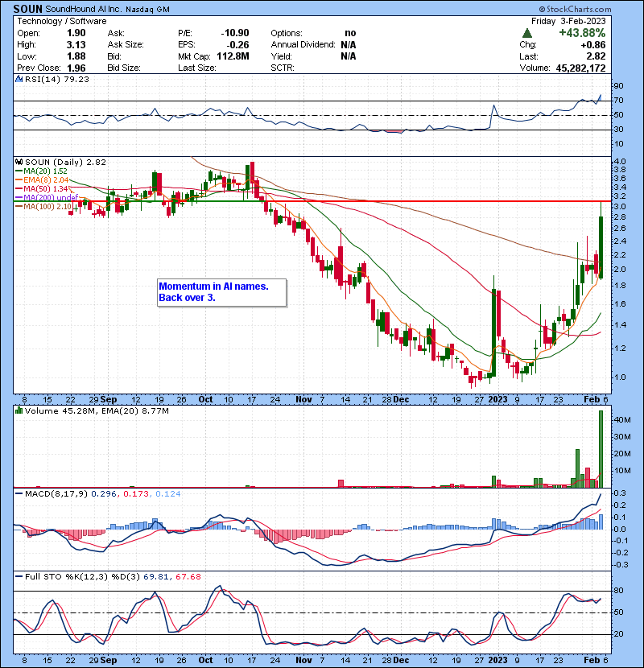The width and height of the screenshot is (644, 668).
Task: Click the Oct label on price chart axis
Action: 205,400
